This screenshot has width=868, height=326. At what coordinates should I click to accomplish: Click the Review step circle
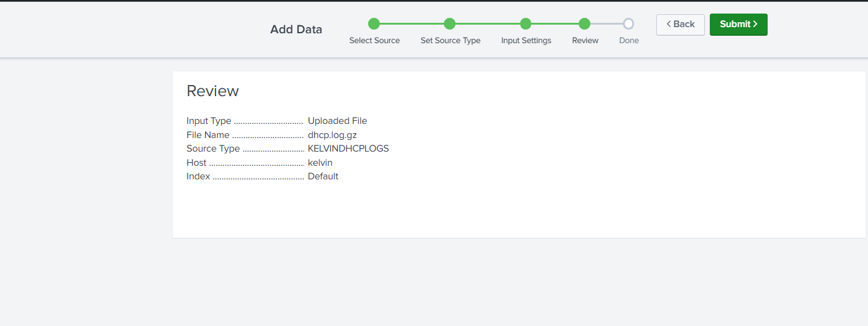[x=585, y=24]
